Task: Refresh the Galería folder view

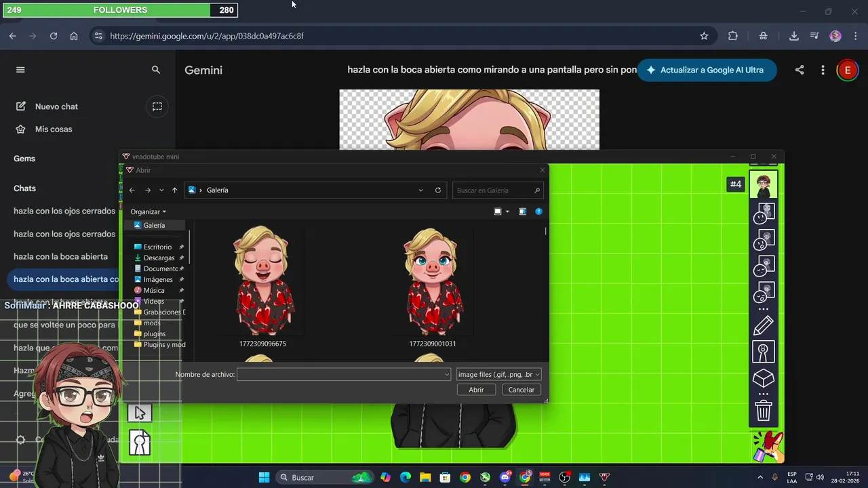Action: tap(438, 190)
